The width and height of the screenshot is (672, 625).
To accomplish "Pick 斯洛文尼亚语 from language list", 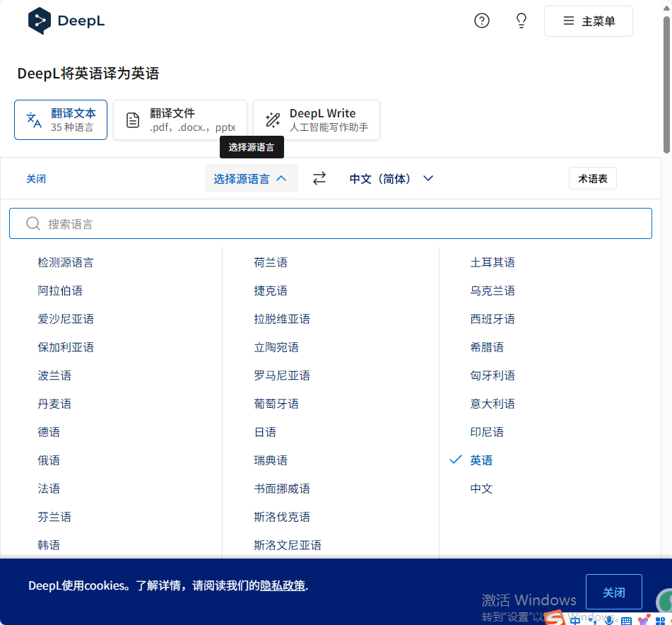I will click(287, 545).
